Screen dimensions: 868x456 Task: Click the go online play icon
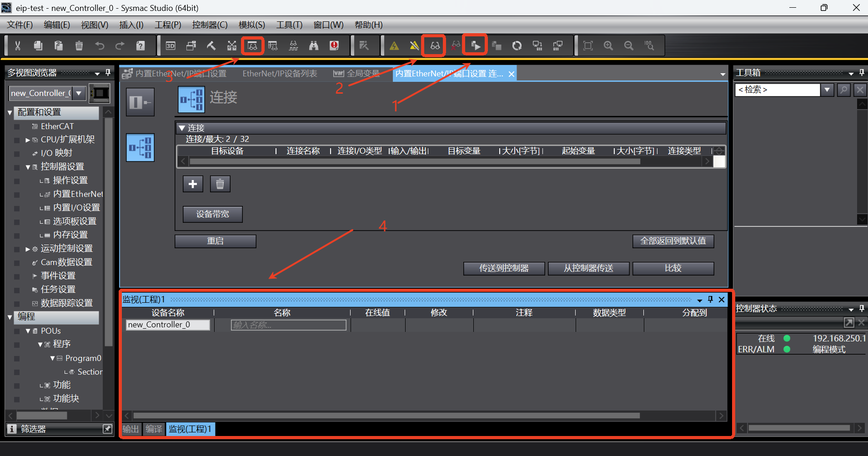point(476,45)
